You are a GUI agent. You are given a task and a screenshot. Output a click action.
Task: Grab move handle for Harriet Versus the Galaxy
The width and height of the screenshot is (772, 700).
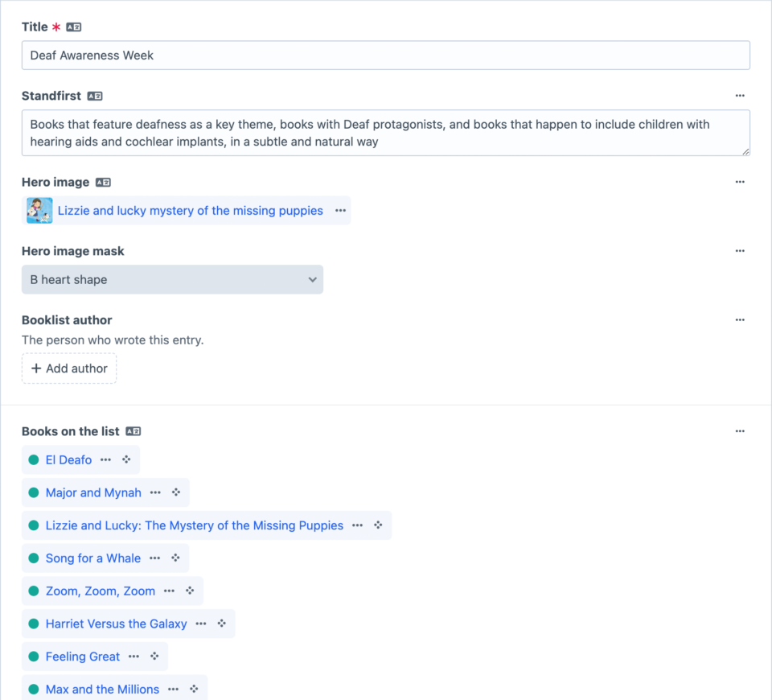[222, 624]
